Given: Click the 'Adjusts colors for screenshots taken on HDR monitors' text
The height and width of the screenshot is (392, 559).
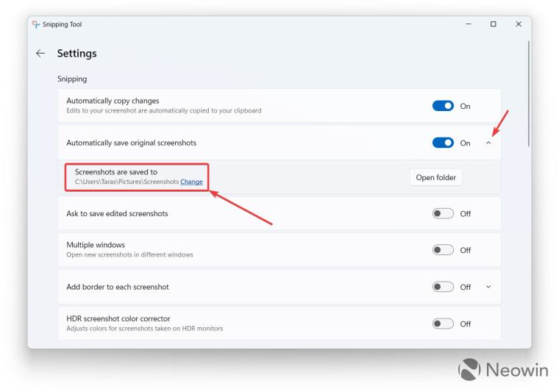Looking at the screenshot, I should (145, 329).
